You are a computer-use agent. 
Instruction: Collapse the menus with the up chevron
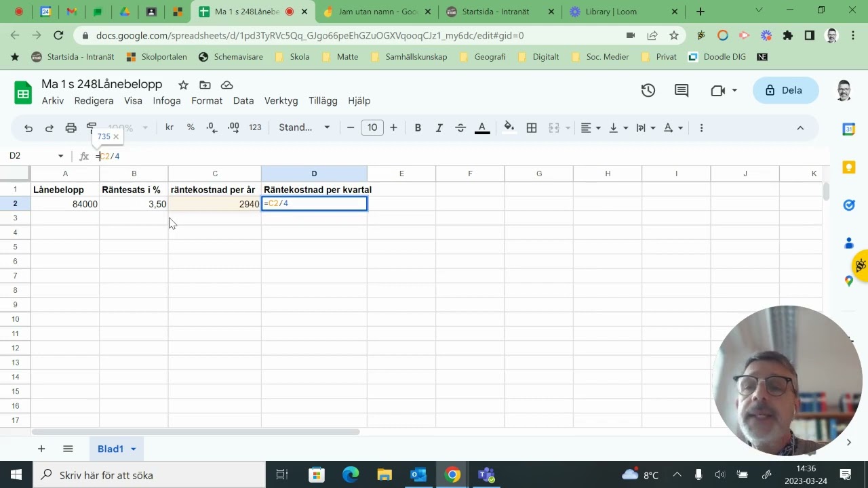point(800,127)
